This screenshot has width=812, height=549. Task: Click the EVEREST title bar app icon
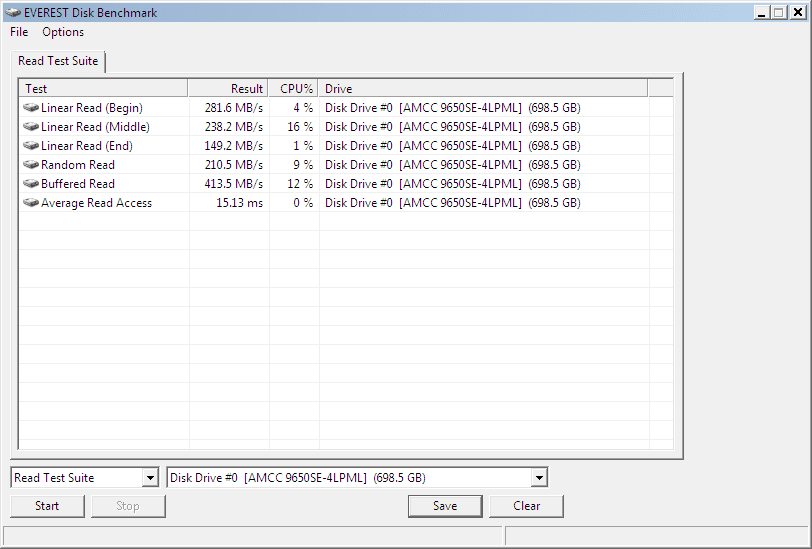[13, 12]
